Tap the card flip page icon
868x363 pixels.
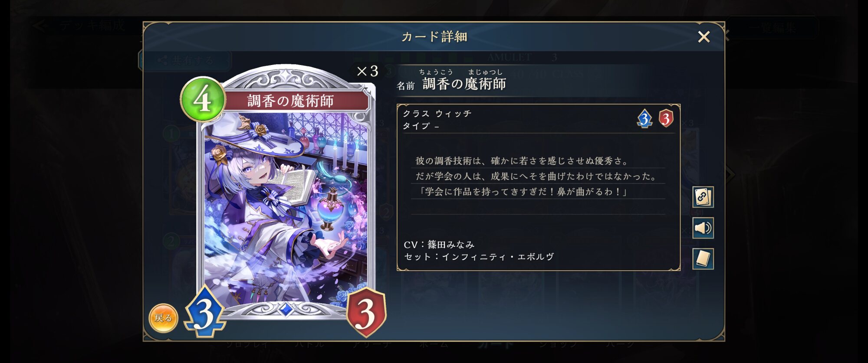703,258
